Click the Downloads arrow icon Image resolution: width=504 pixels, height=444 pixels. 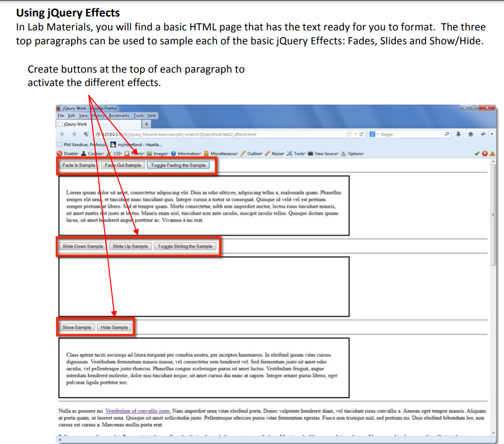458,134
